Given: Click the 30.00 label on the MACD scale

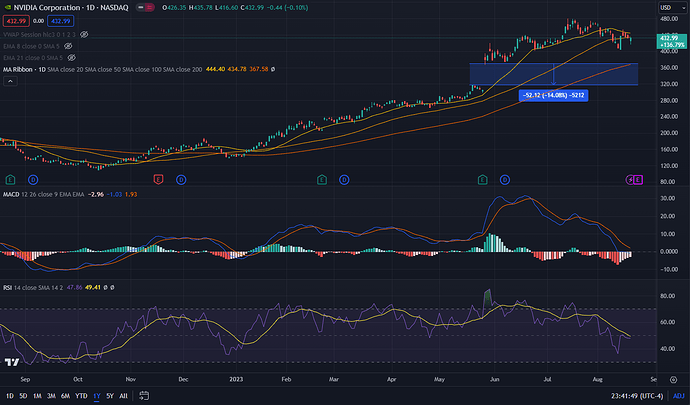Looking at the screenshot, I should pos(669,199).
